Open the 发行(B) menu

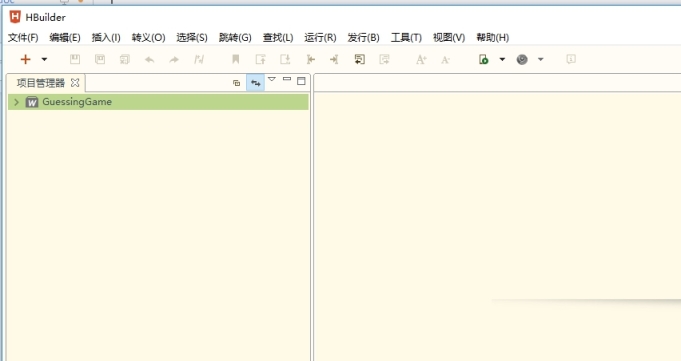363,38
